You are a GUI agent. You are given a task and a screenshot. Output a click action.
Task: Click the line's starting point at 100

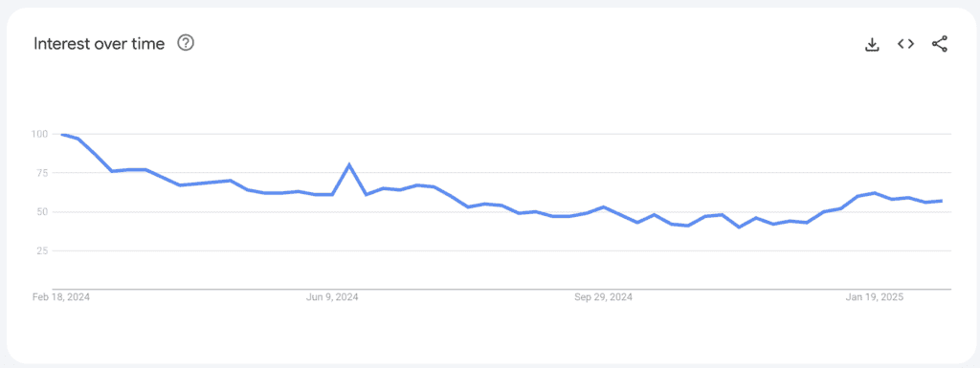click(x=61, y=134)
